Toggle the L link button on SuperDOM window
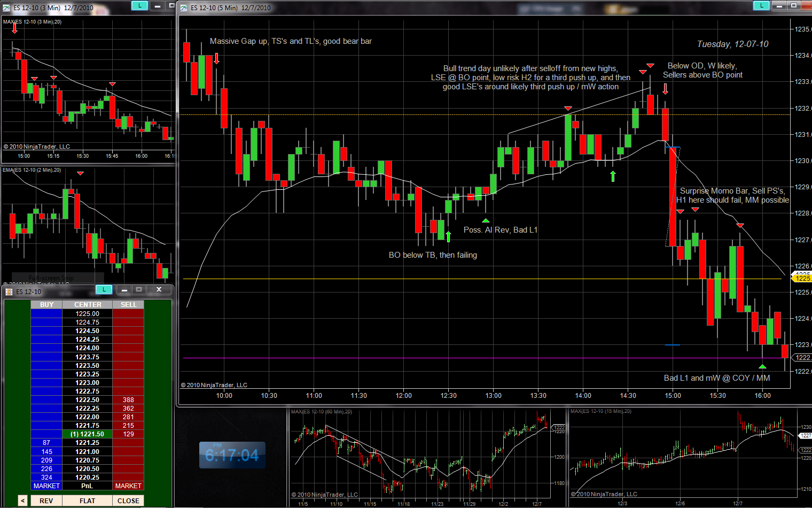812x508 pixels. pyautogui.click(x=104, y=289)
